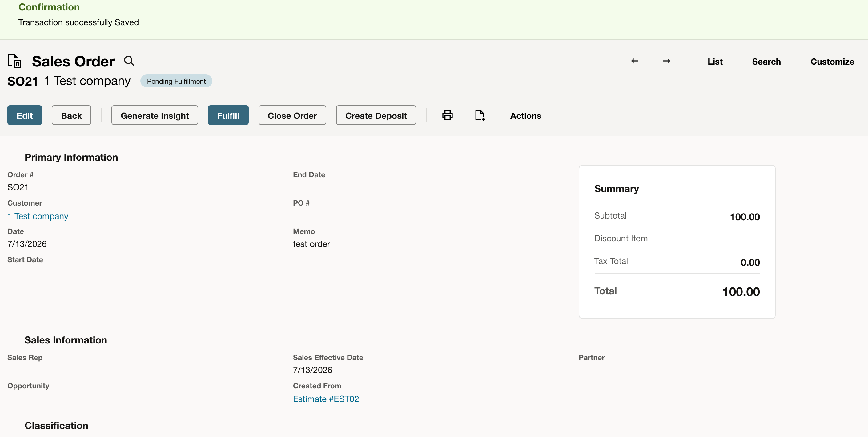Click the Partner field label
The image size is (868, 437).
click(x=591, y=357)
